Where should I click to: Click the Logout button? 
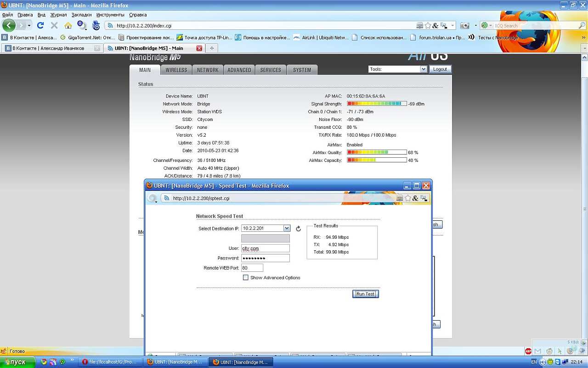click(440, 69)
